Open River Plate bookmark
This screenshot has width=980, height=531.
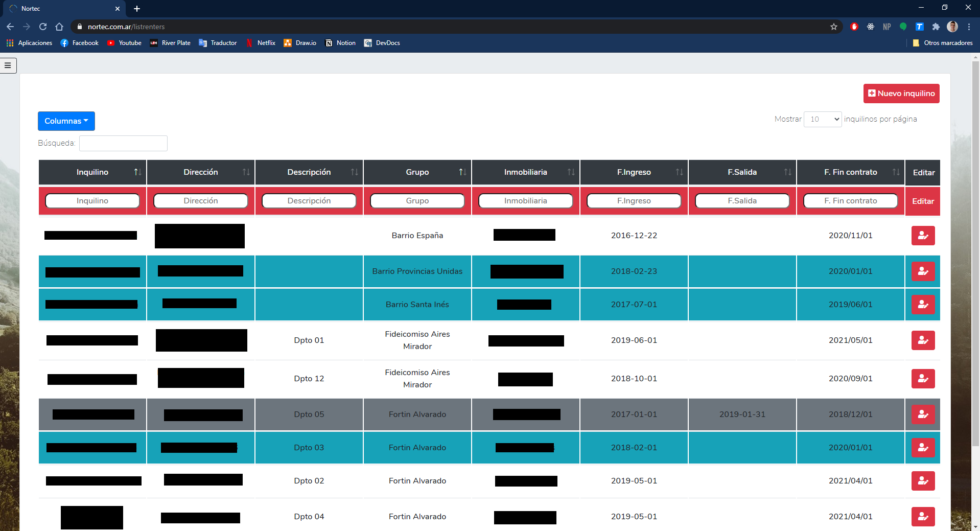point(170,43)
